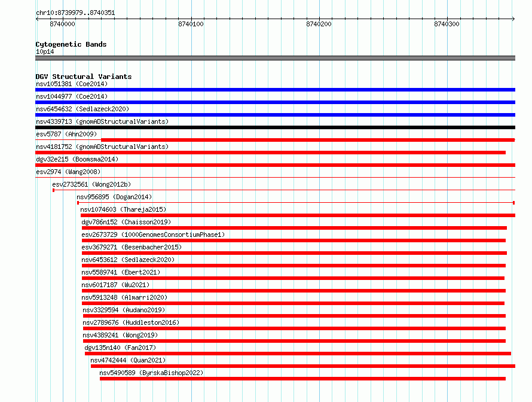Screen dimensions: 532x402
Task: Click the red bar under dgv32e215
Action: (275, 165)
